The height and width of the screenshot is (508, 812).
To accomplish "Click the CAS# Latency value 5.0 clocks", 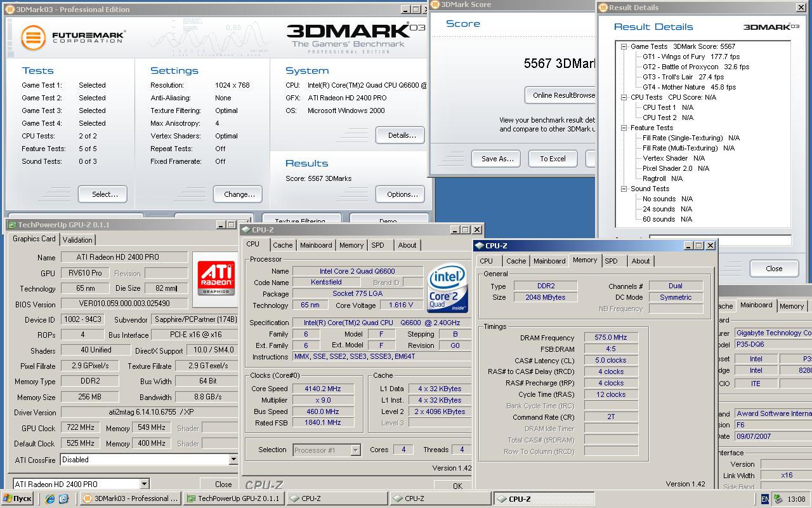I will [611, 360].
